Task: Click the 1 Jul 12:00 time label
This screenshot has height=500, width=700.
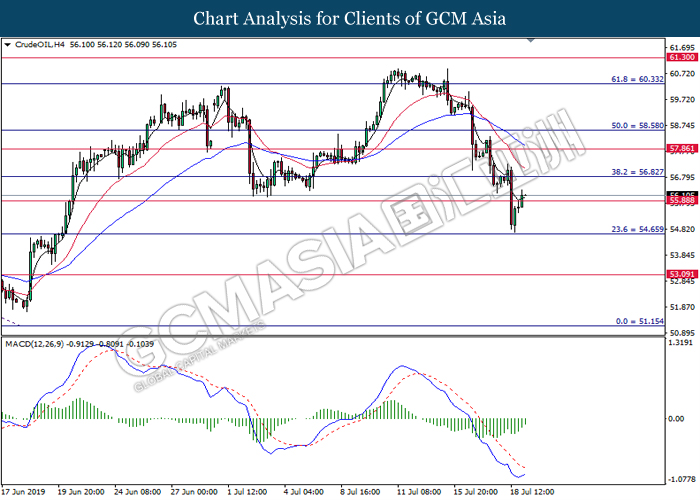Action: [246, 492]
